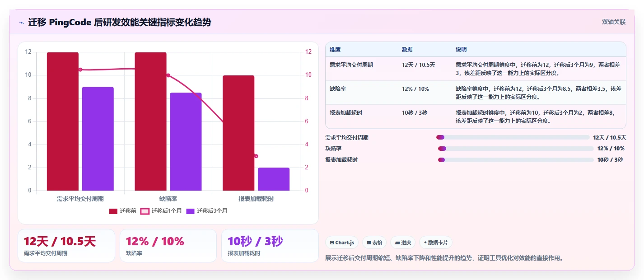The image size is (644, 280).
Task: Click the description text in the 报表加载耗时 table row
Action: 535,117
